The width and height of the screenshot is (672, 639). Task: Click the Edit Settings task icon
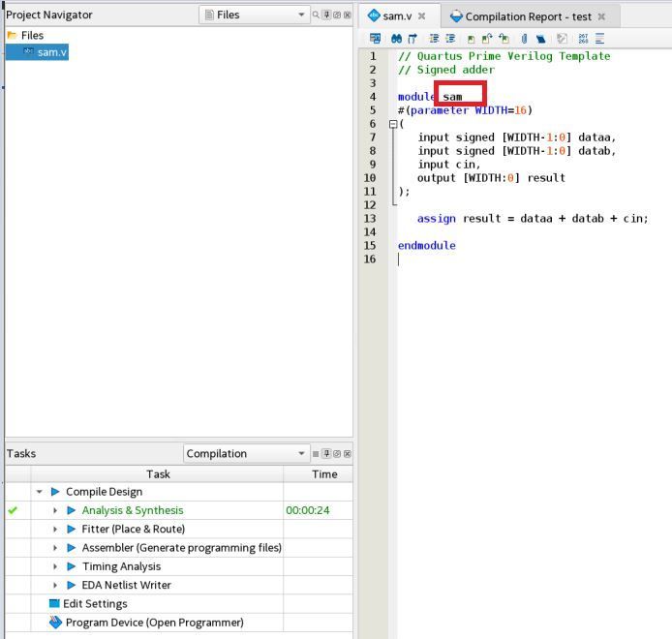(54, 604)
